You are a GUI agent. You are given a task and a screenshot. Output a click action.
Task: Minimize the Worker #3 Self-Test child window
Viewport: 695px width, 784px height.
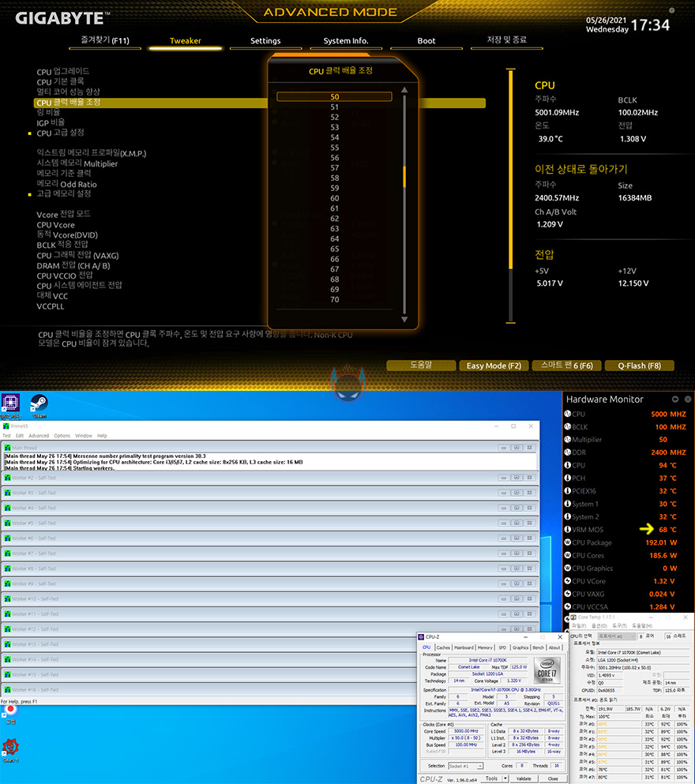point(504,493)
